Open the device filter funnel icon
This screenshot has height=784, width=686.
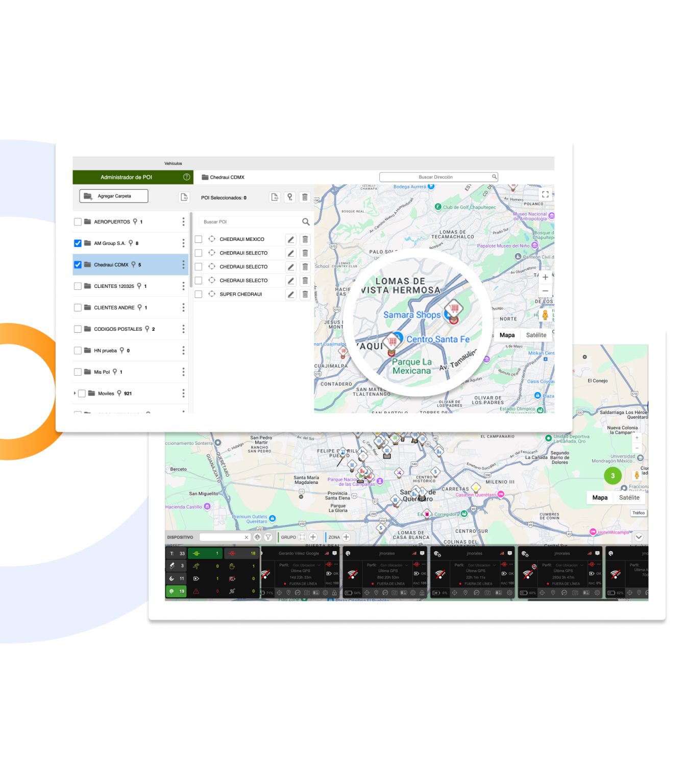pyautogui.click(x=268, y=537)
